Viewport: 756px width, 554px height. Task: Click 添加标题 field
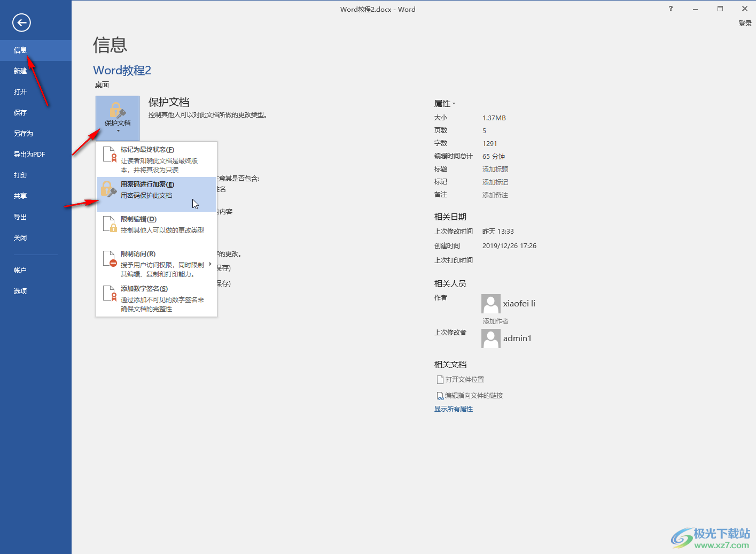pos(495,170)
